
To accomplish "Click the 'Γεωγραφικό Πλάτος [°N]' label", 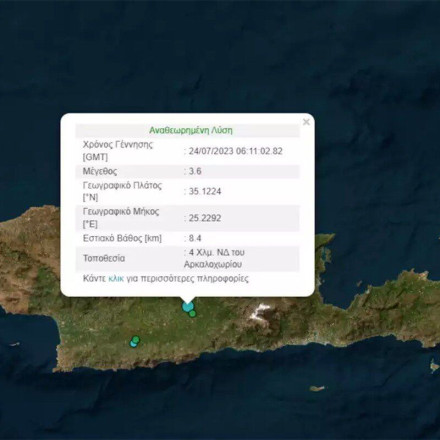I will point(122,191).
